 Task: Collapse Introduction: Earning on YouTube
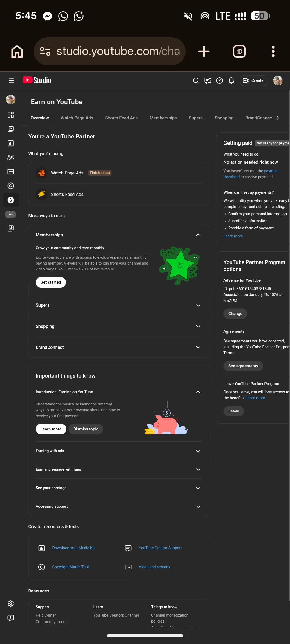coord(198,392)
